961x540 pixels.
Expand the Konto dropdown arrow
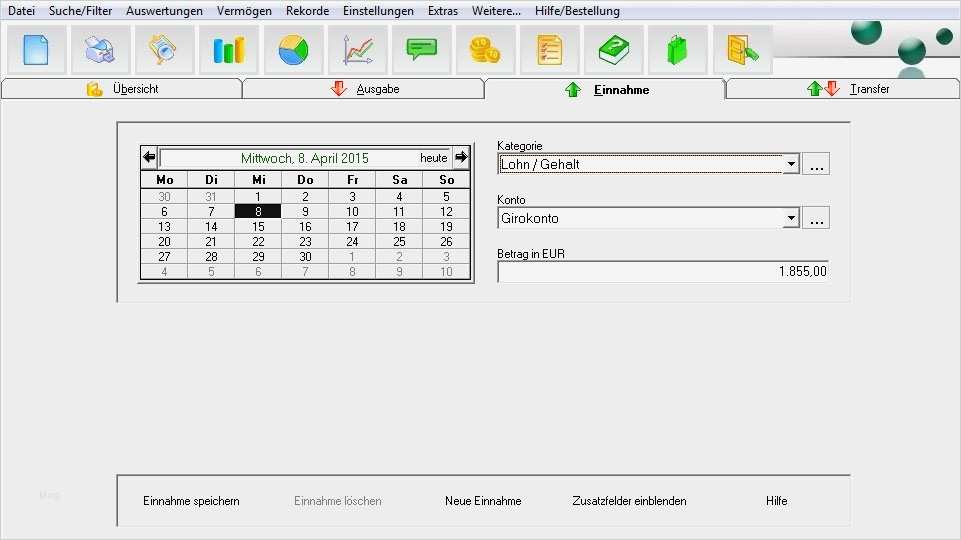[x=791, y=218]
